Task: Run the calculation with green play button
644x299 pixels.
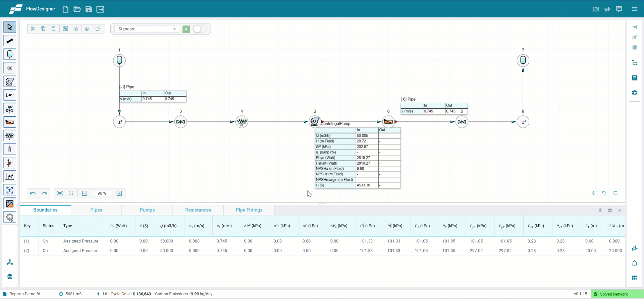Action: click(x=186, y=29)
